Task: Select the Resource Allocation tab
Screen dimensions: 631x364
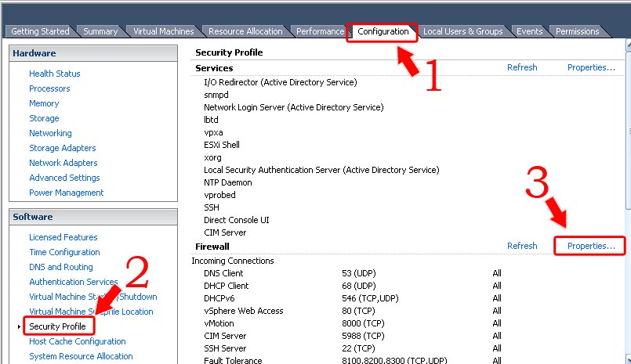Action: tap(245, 31)
